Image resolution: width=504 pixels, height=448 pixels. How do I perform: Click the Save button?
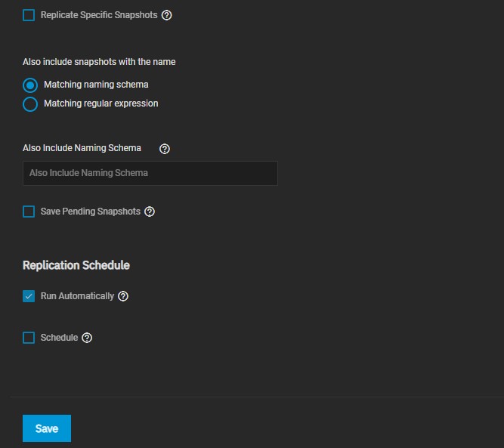[x=46, y=428]
